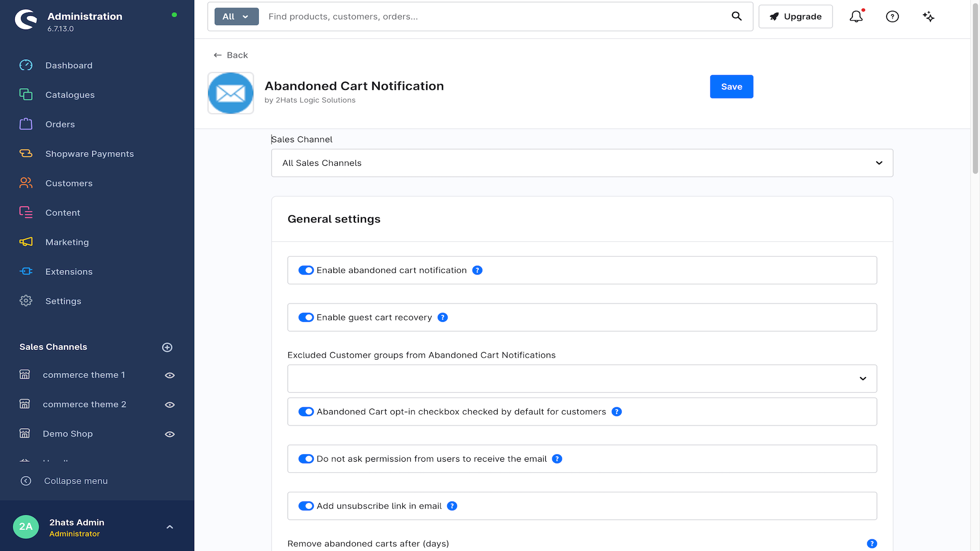Open the notifications bell

(856, 16)
